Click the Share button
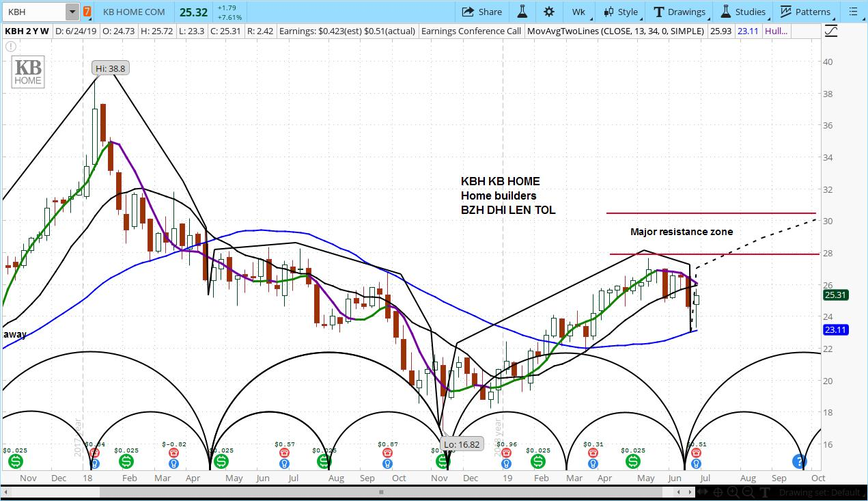 click(x=482, y=12)
